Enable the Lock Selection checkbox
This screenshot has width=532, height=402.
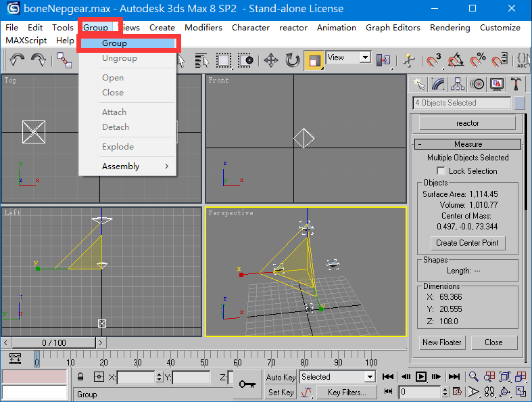point(441,171)
